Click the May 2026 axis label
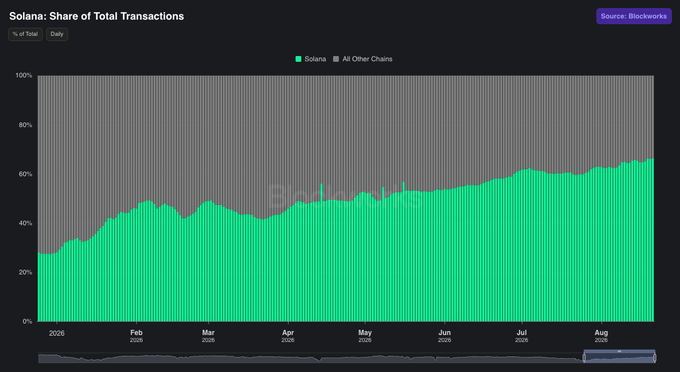Image resolution: width=680 pixels, height=372 pixels. tap(365, 336)
